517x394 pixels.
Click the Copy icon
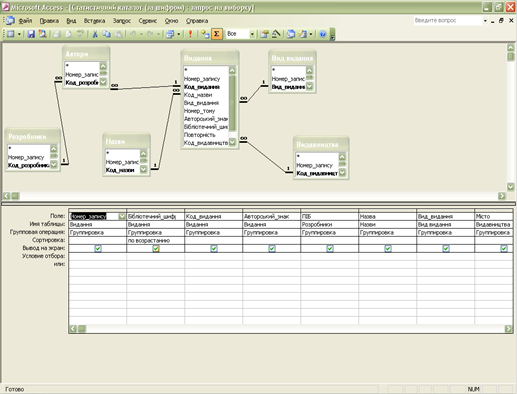point(106,34)
